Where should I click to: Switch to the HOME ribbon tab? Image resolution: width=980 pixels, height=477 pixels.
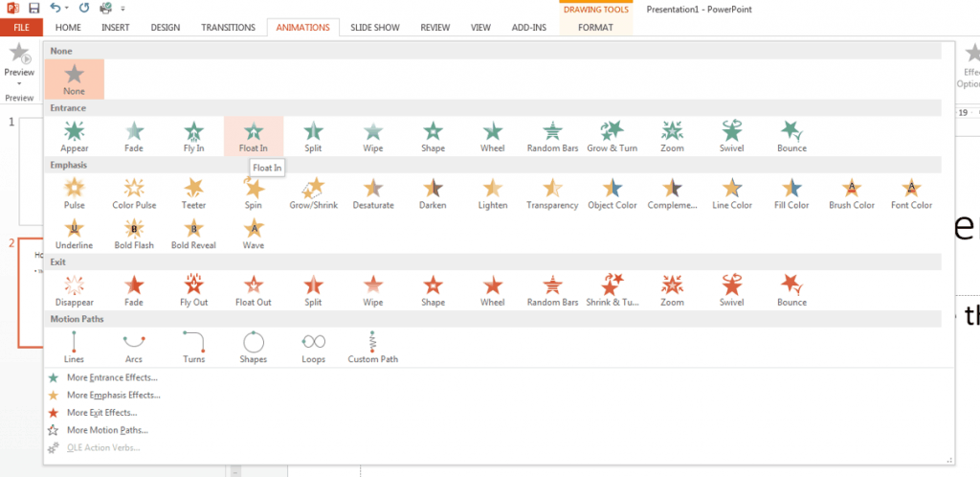pos(68,28)
